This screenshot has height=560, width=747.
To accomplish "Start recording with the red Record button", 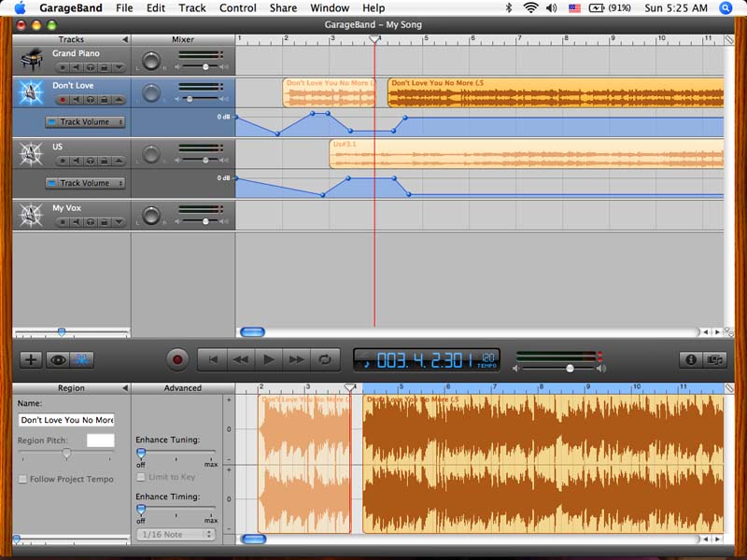I will 177,359.
